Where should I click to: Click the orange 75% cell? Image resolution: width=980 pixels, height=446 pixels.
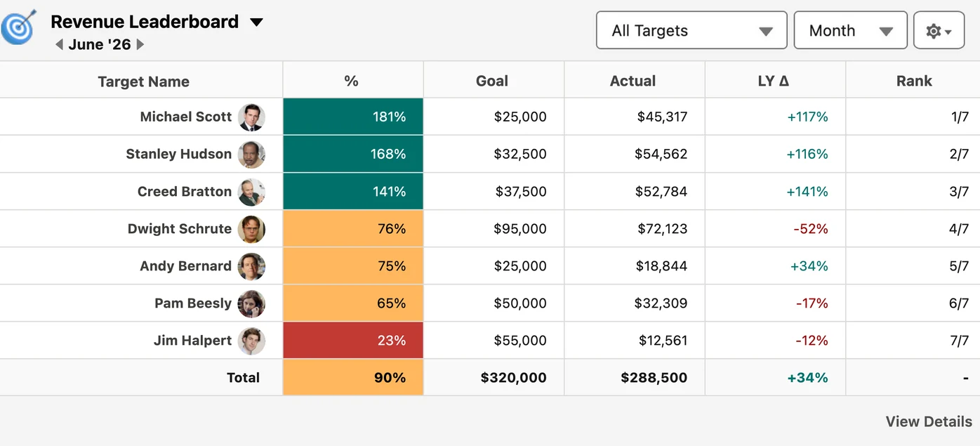coord(353,265)
